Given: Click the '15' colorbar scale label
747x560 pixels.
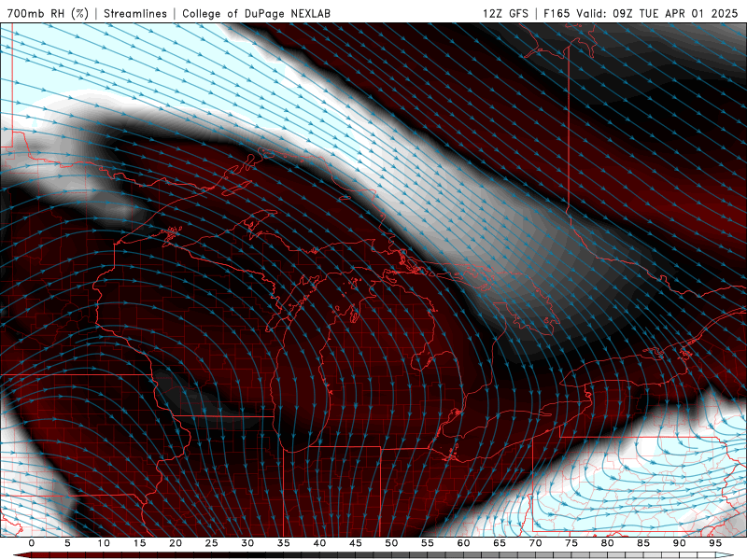Looking at the screenshot, I should [x=139, y=543].
